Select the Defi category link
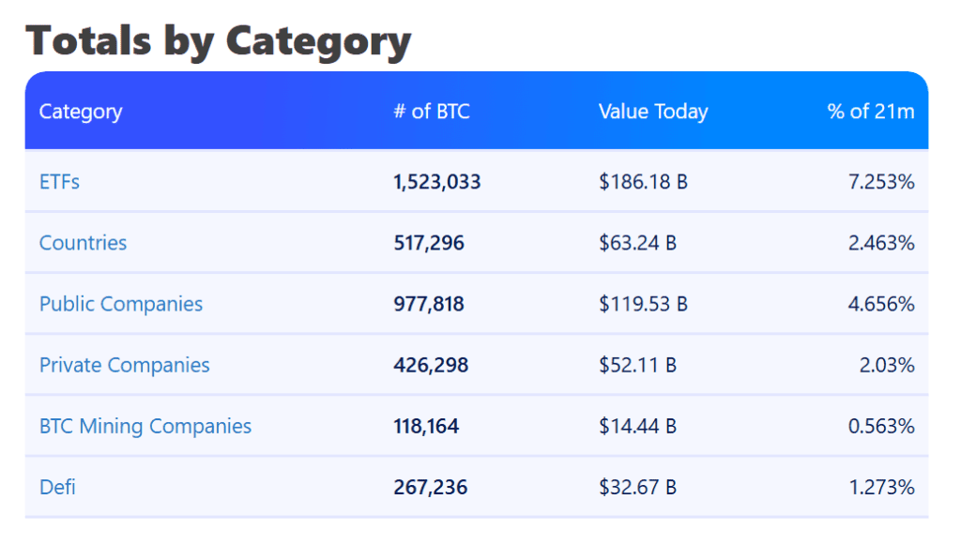Viewport: 961px width, 560px height. click(57, 487)
